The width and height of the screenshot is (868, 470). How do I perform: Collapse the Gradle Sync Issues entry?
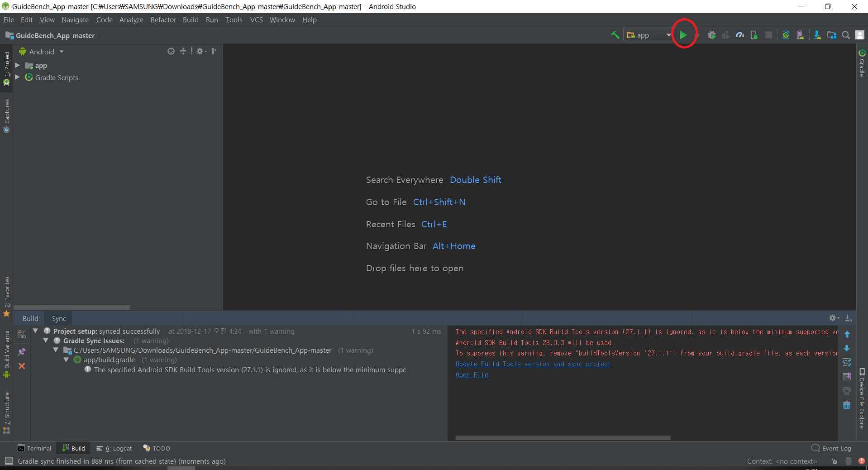pos(46,341)
